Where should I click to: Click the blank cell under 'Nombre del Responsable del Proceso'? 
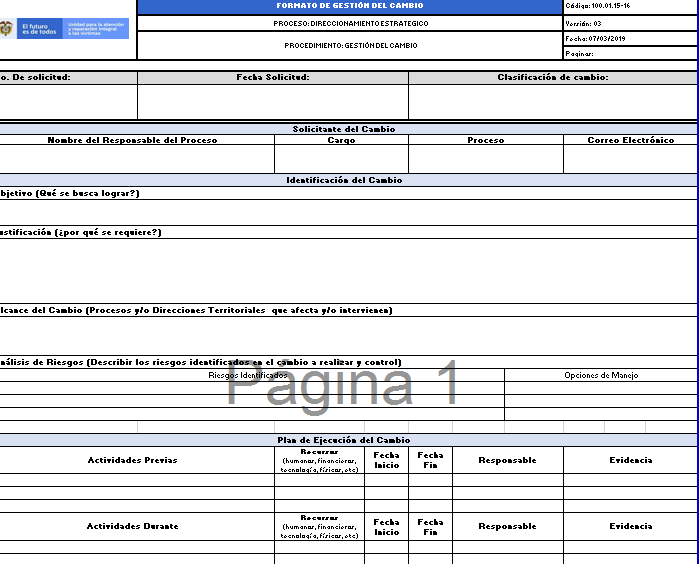(137, 159)
